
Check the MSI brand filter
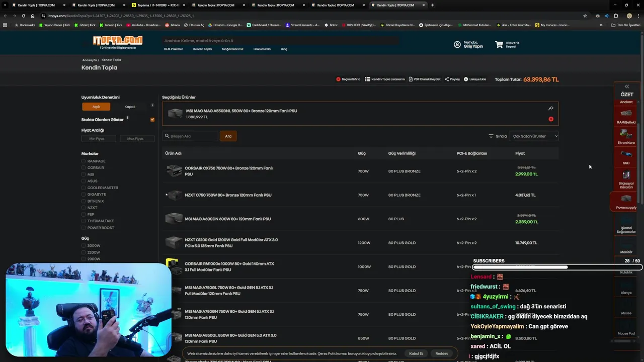pyautogui.click(x=84, y=174)
